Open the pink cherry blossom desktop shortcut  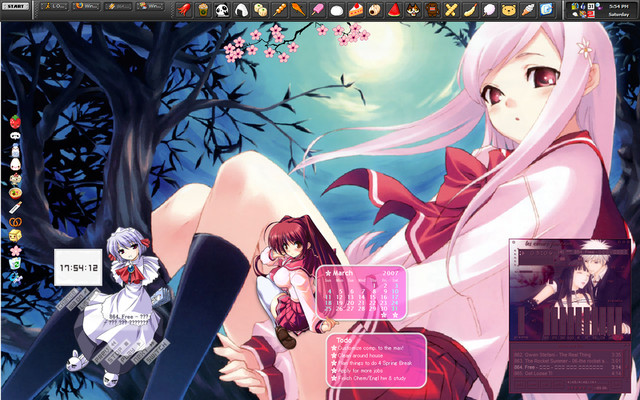[x=16, y=250]
